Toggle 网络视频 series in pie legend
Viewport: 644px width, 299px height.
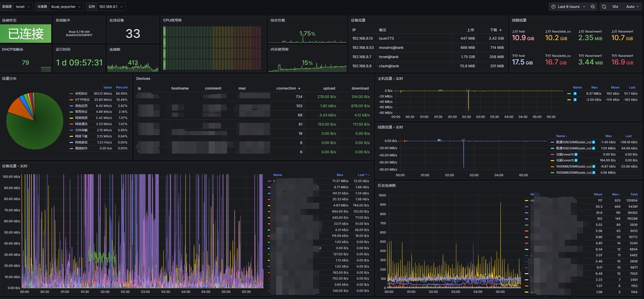[81, 118]
